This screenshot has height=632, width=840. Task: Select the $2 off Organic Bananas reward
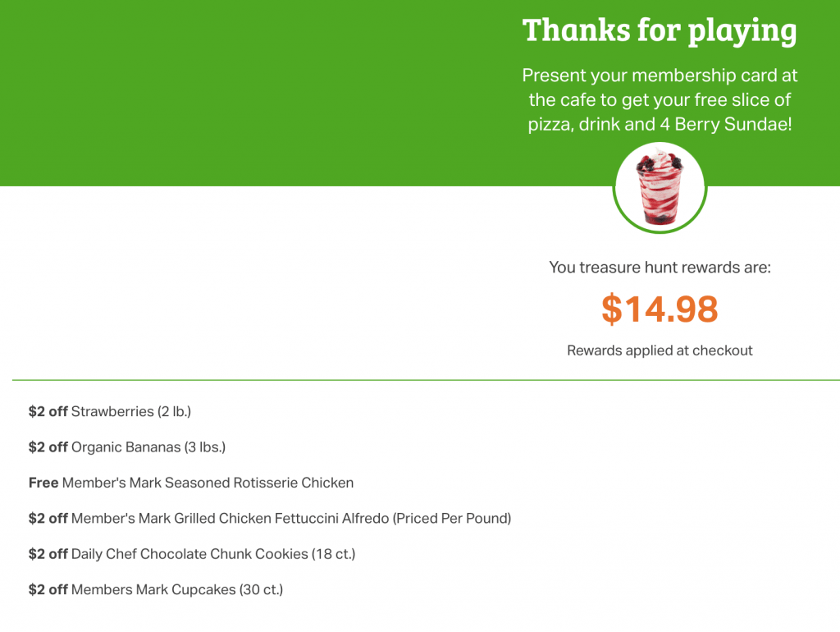point(127,447)
